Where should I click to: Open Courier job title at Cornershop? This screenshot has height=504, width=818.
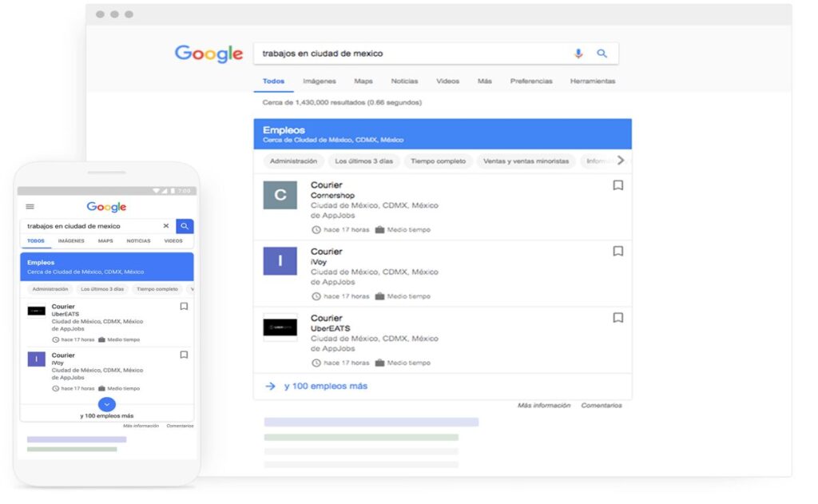[x=327, y=185]
